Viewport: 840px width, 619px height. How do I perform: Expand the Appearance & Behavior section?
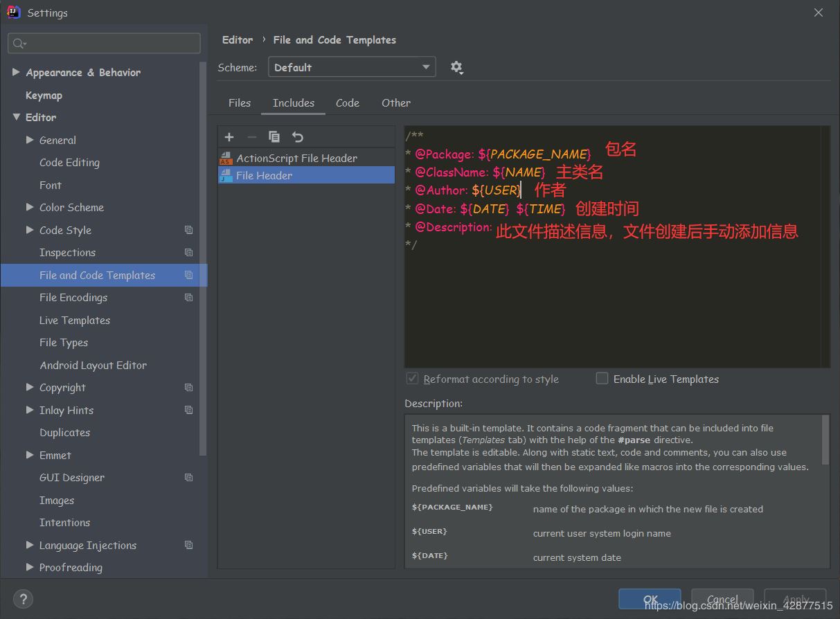(16, 72)
